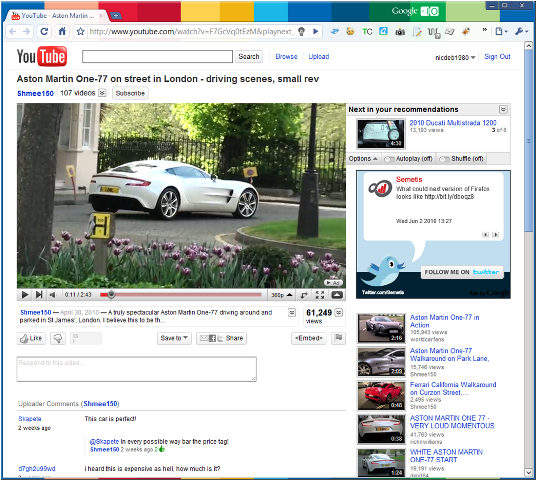
Task: Click the Share button
Action: coord(222,338)
